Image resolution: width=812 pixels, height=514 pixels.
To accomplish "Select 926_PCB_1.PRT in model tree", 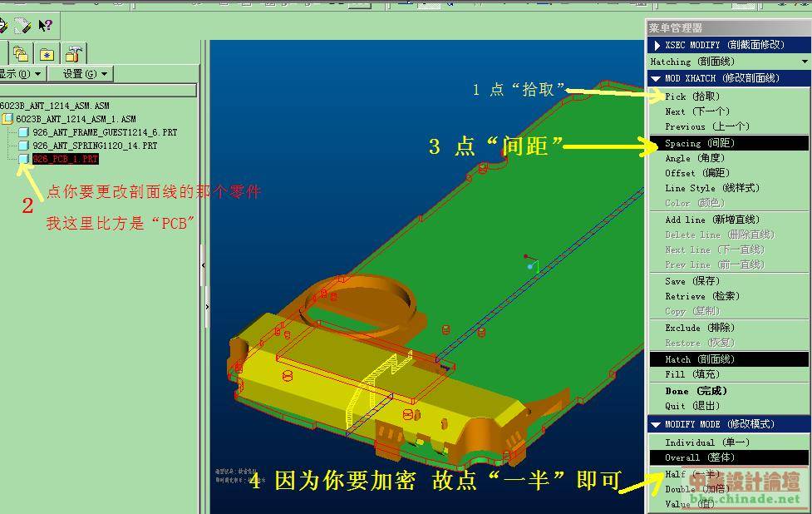I will click(x=66, y=159).
